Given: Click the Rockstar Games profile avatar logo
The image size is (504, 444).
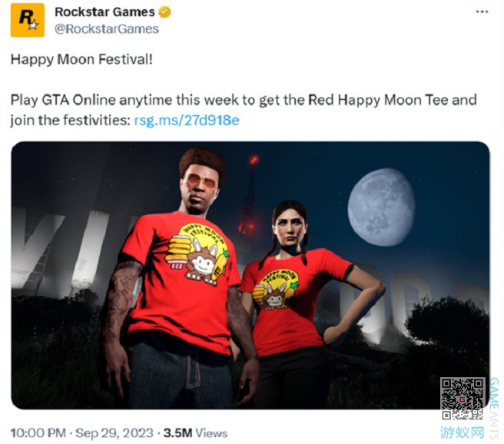Looking at the screenshot, I should (x=28, y=20).
